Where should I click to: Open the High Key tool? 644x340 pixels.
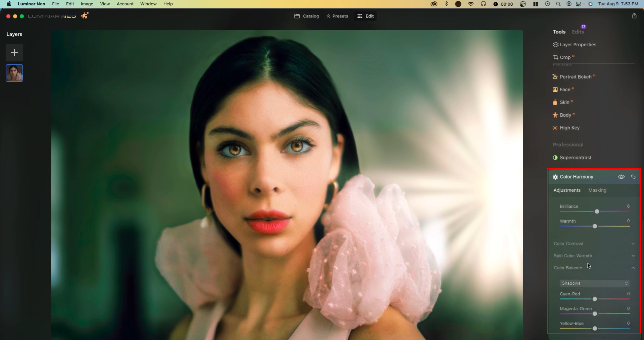[569, 128]
